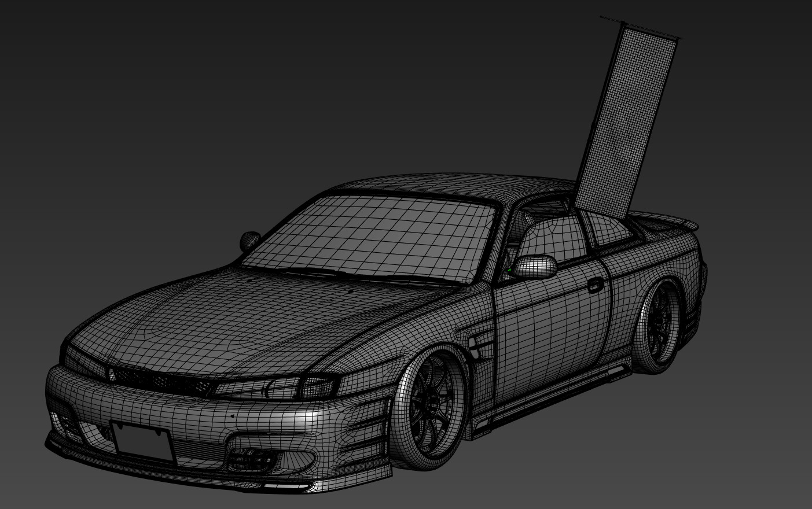This screenshot has width=812, height=509.
Task: Select the front left wheel mesh
Action: point(437,405)
